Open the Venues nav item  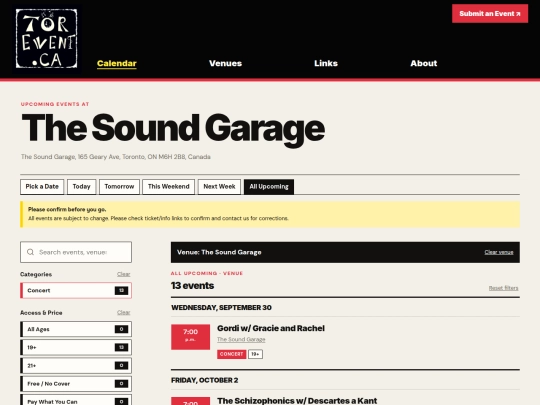[x=226, y=63]
